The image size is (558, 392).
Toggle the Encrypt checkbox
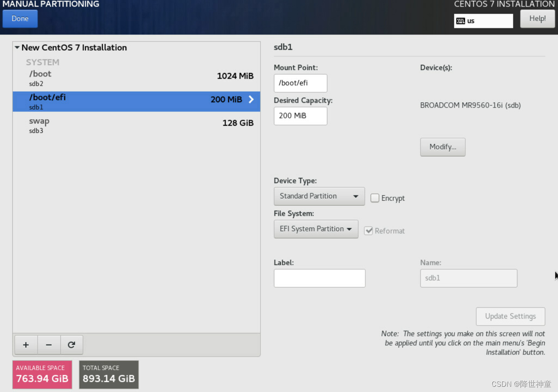tap(374, 198)
